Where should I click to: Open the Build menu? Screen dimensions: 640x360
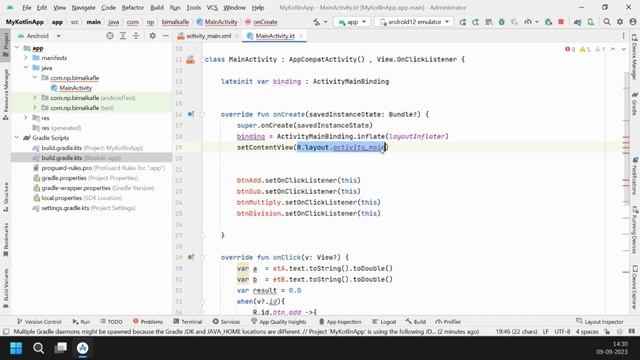tap(157, 7)
